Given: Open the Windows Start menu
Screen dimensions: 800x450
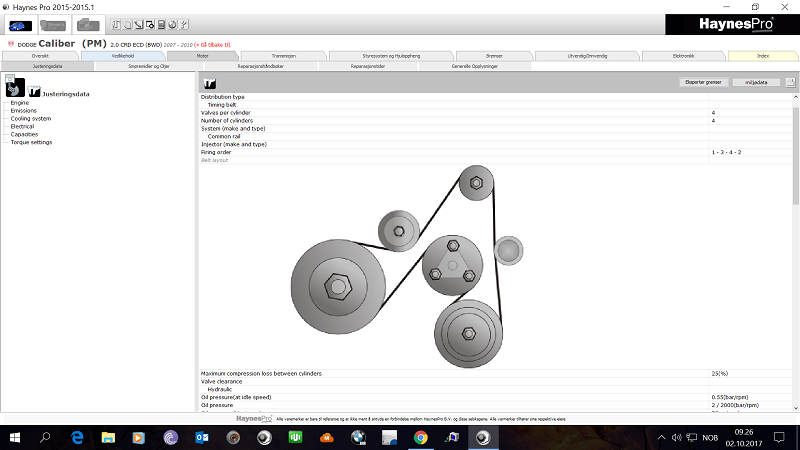Looking at the screenshot, I should click(15, 437).
